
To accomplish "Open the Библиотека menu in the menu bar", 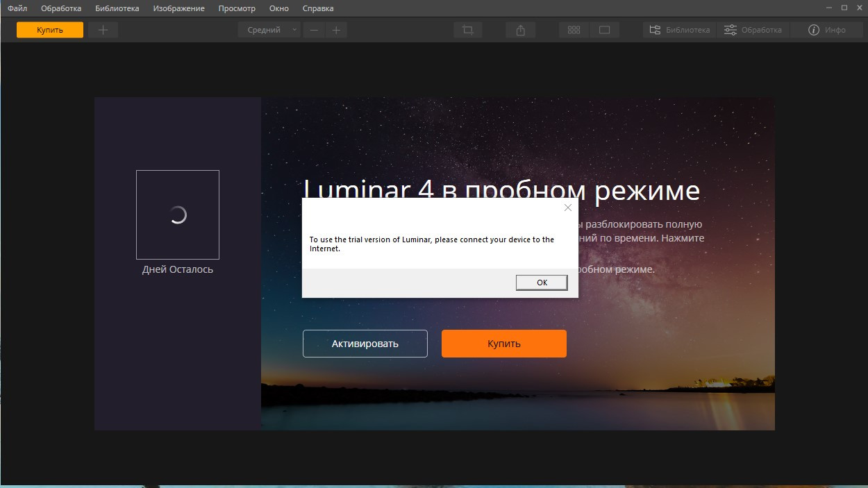I will click(x=117, y=8).
